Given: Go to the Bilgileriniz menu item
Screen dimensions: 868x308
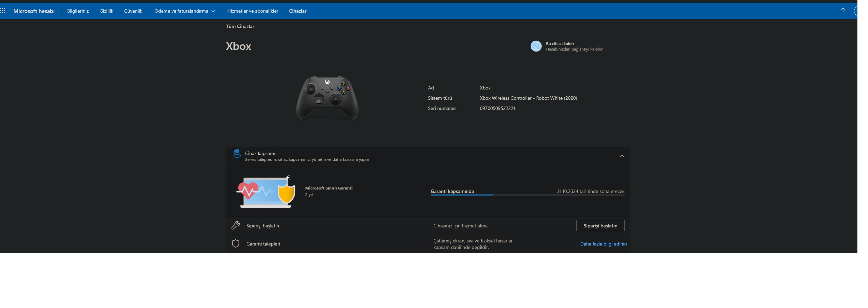Looking at the screenshot, I should [78, 11].
